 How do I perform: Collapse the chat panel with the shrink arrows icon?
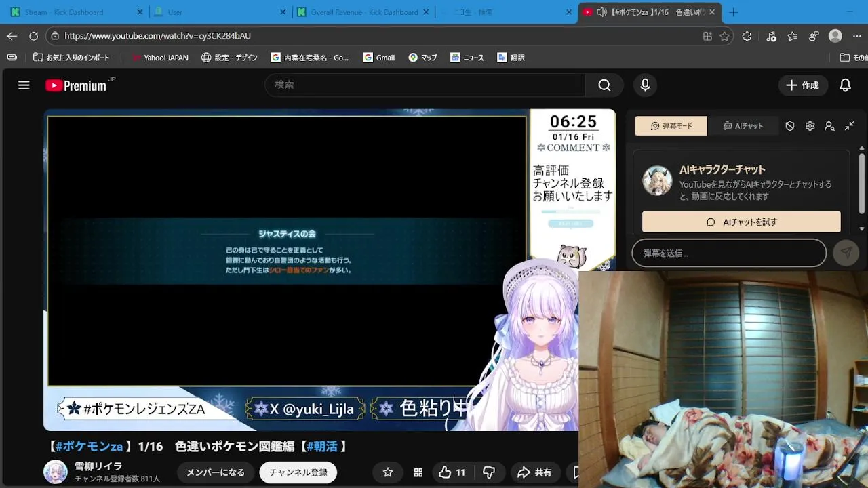[x=849, y=126]
